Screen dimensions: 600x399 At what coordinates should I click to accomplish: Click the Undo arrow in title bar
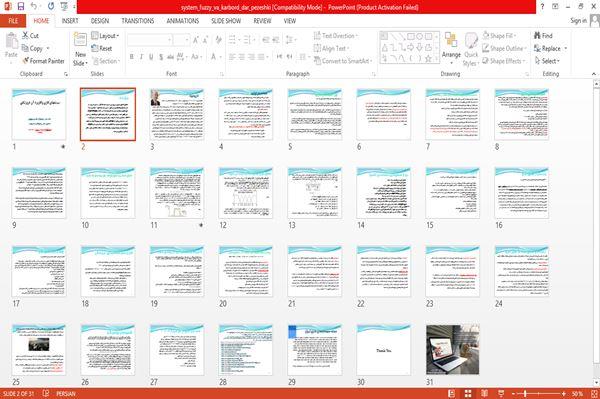[34, 6]
